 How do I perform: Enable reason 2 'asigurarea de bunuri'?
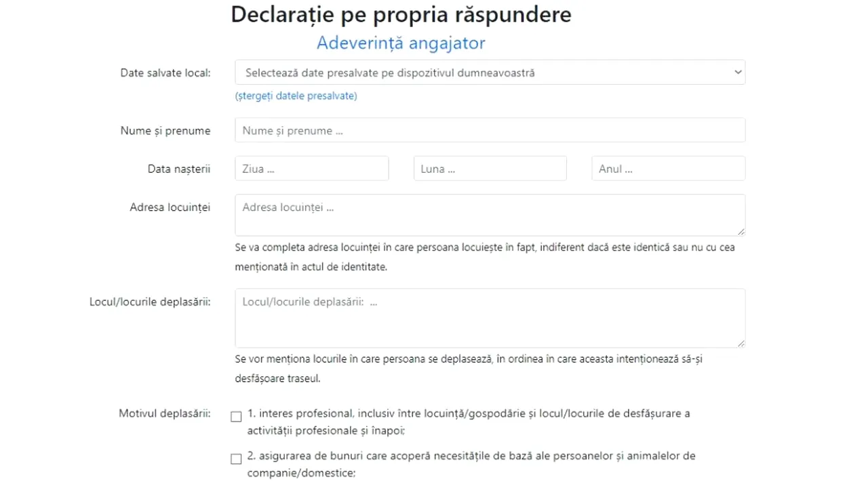pos(235,458)
